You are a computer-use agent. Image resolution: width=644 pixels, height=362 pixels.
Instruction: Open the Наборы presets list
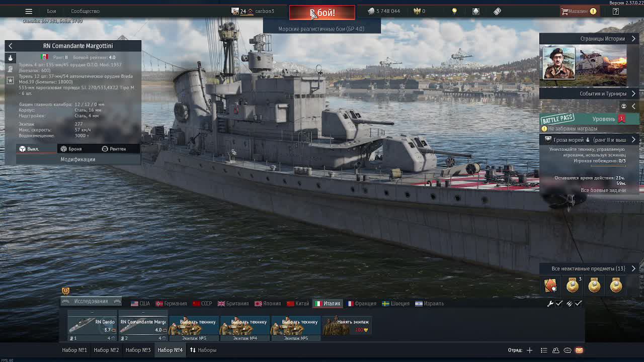coord(203,350)
